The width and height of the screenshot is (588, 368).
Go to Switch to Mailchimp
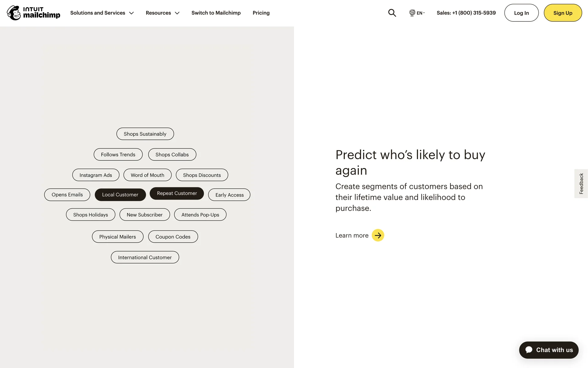(x=216, y=13)
